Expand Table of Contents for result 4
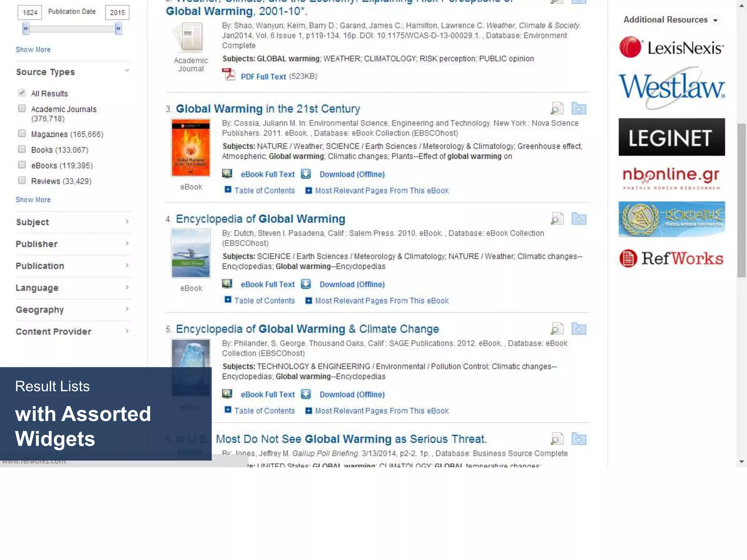 click(260, 300)
